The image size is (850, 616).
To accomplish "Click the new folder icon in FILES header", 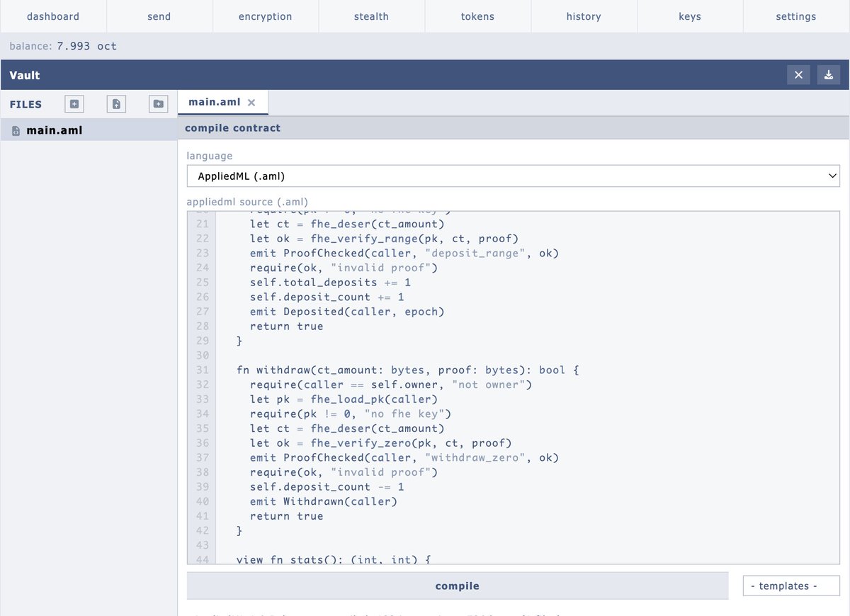I will click(x=159, y=104).
